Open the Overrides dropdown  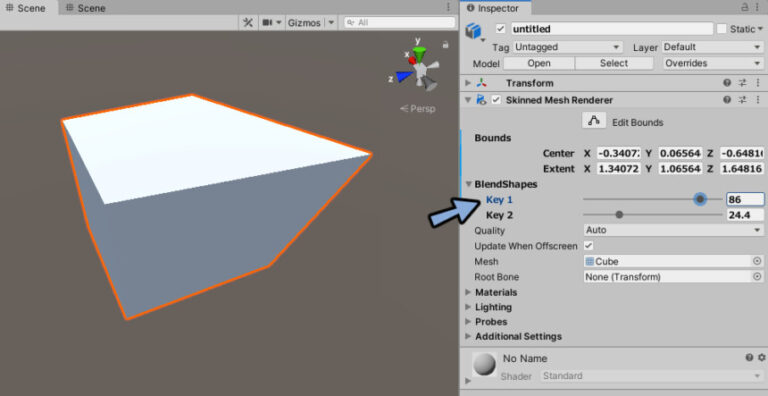point(712,63)
